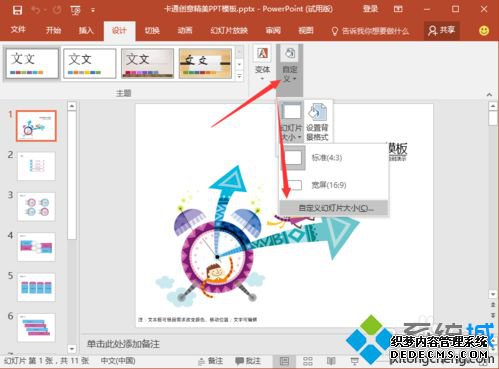Open the 幻灯片放映 tab
The image size is (499, 369).
(x=229, y=31)
